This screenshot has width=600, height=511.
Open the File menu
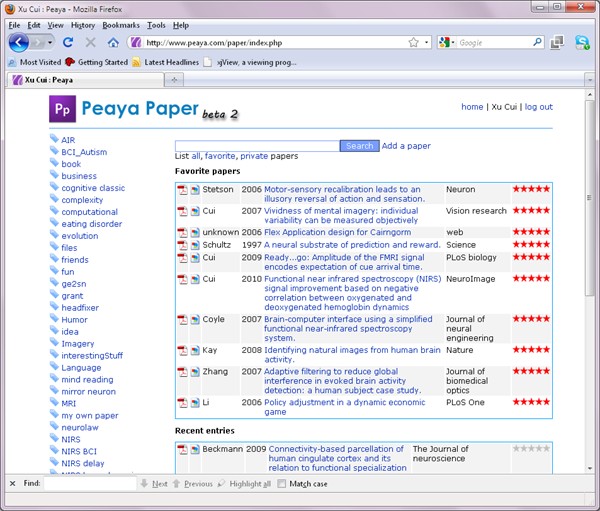[14, 25]
